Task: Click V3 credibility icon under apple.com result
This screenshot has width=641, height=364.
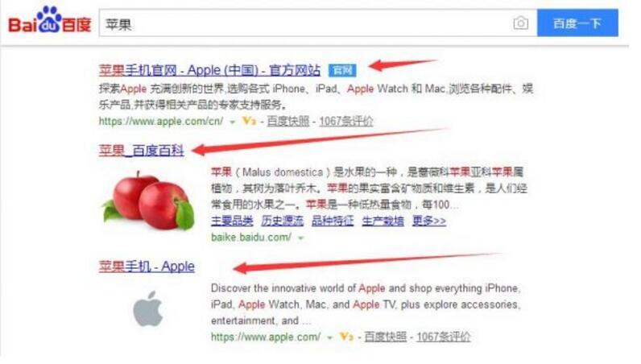Action: pos(345,337)
